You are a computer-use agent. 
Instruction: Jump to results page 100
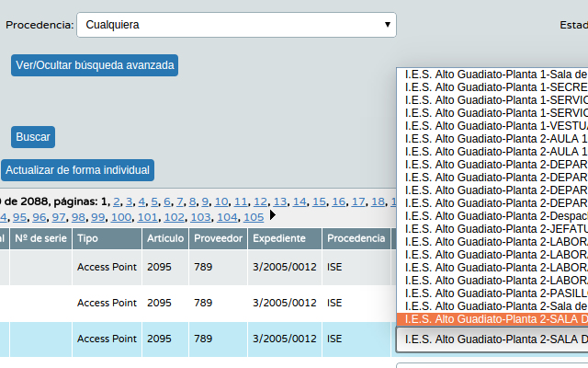pos(121,217)
